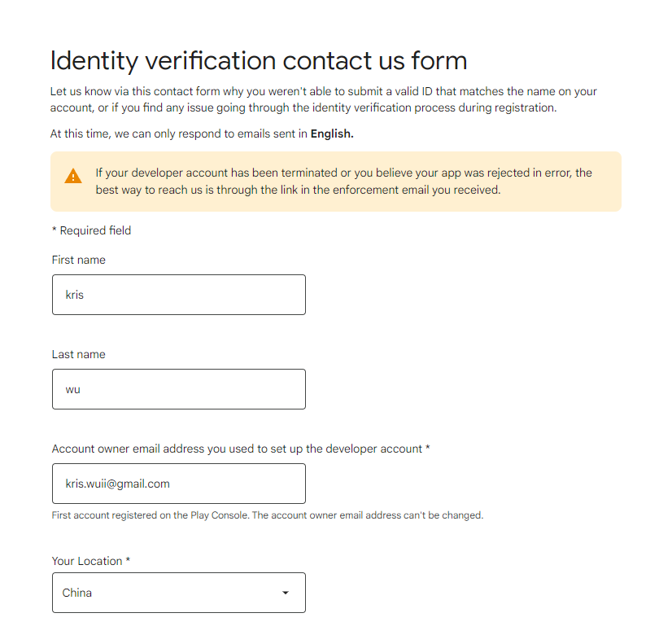Click the intro paragraph starting Let us know

click(x=324, y=99)
